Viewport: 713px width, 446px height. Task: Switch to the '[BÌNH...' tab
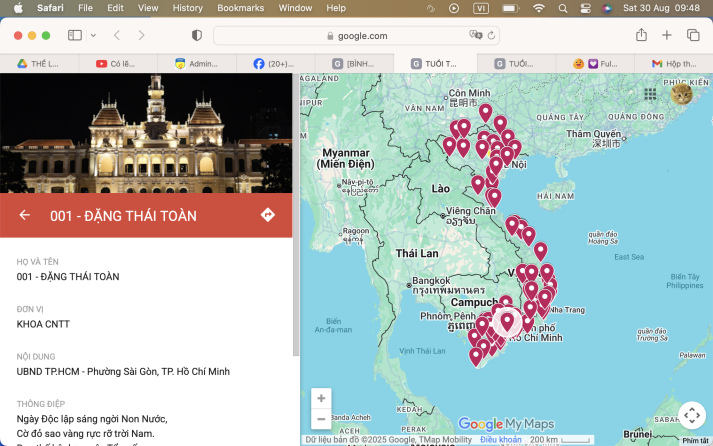(x=354, y=64)
